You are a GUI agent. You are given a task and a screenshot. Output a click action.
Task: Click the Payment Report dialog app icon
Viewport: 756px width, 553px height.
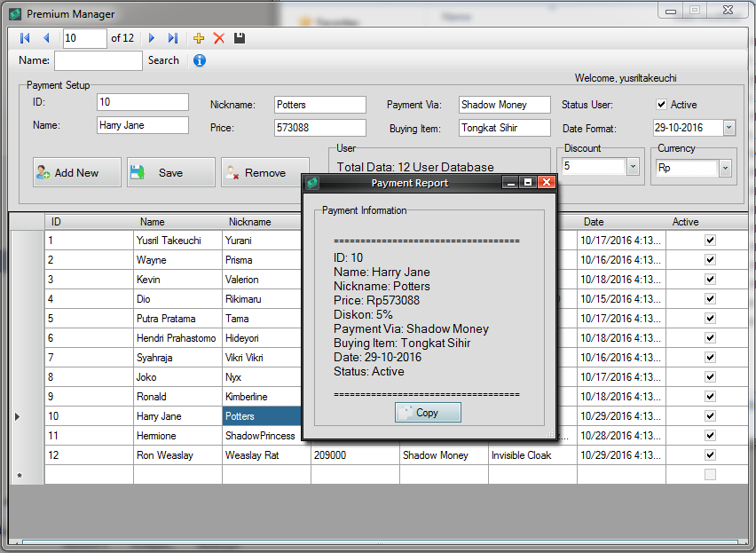pos(312,183)
